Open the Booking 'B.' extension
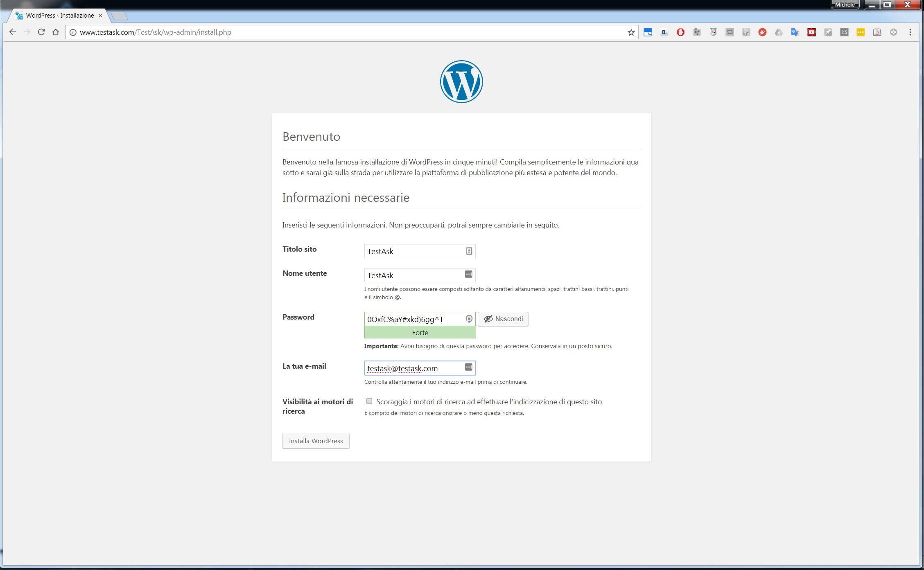 [x=664, y=32]
